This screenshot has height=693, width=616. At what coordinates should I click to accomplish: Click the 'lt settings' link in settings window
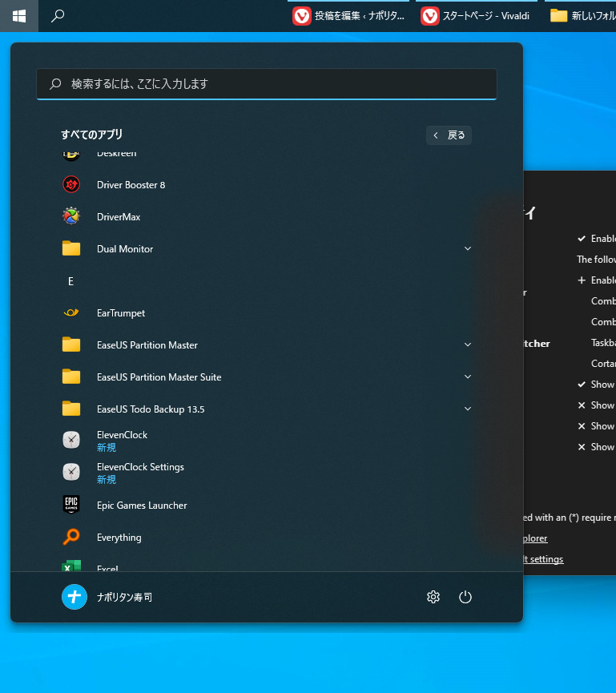click(x=543, y=559)
